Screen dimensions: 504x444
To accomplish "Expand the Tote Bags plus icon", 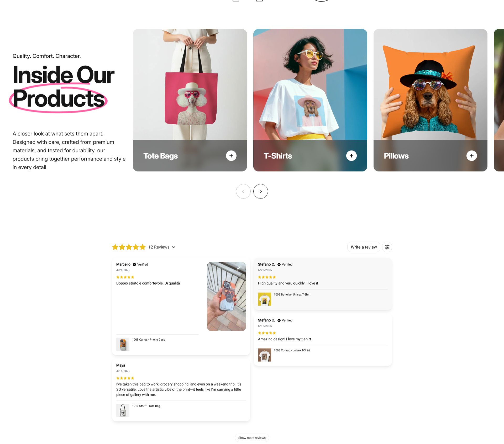I will [231, 156].
